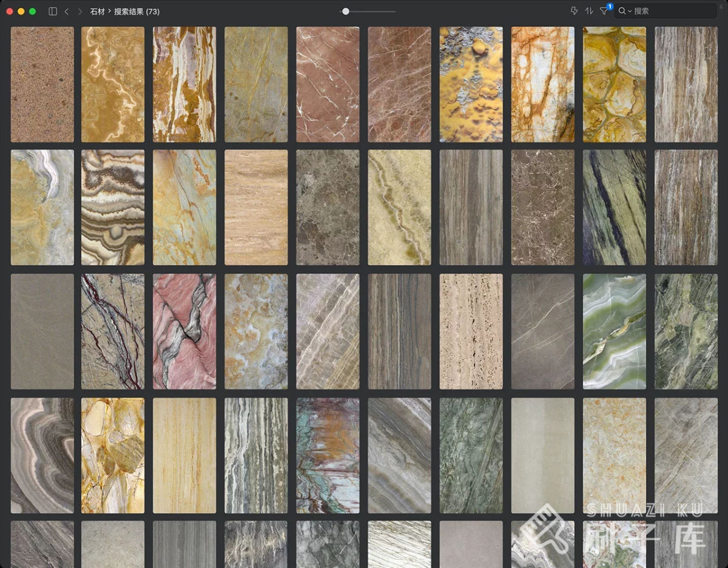Select first-row speckled brown granite thumbnail
Screen dimensions: 728x568
coord(42,84)
